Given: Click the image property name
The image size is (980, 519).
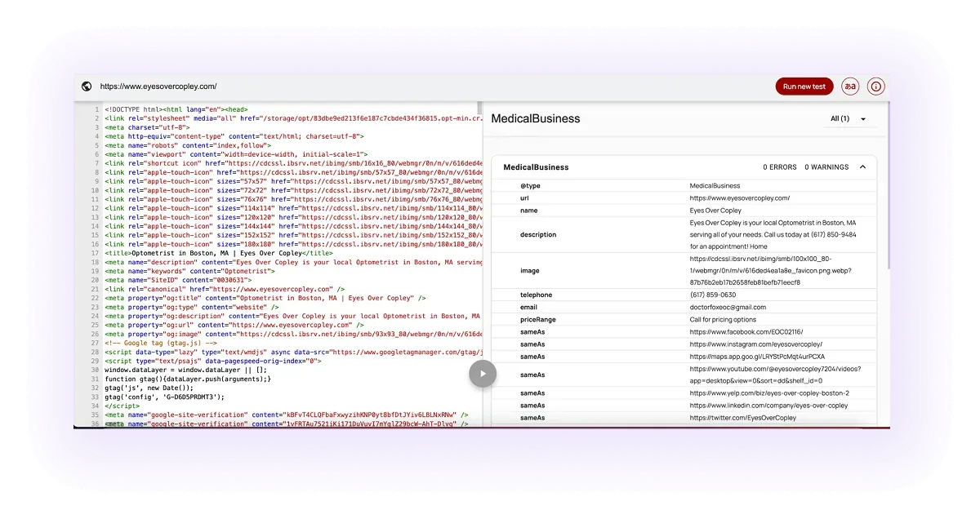Looking at the screenshot, I should point(530,271).
